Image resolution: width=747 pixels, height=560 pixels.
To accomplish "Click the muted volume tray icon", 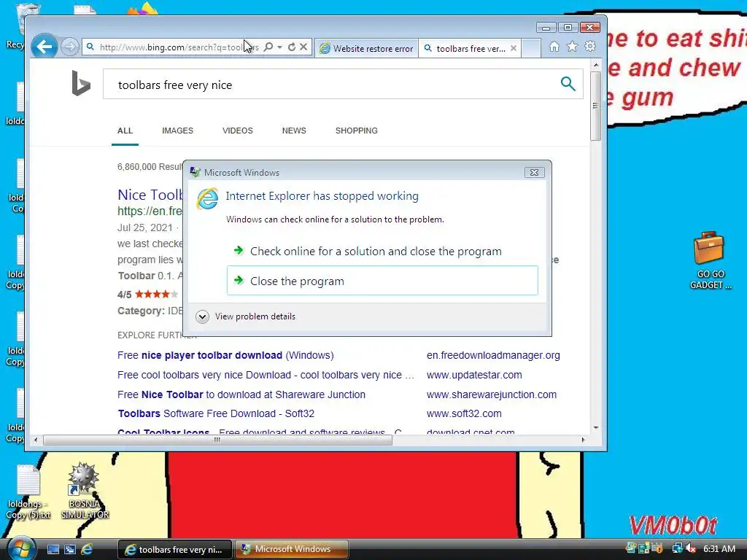I will (x=691, y=548).
